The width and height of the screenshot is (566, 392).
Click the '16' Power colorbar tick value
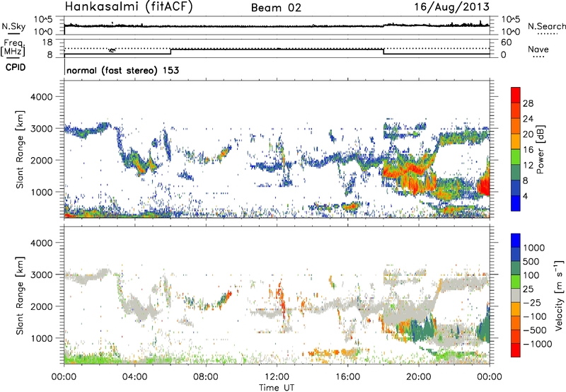[527, 150]
